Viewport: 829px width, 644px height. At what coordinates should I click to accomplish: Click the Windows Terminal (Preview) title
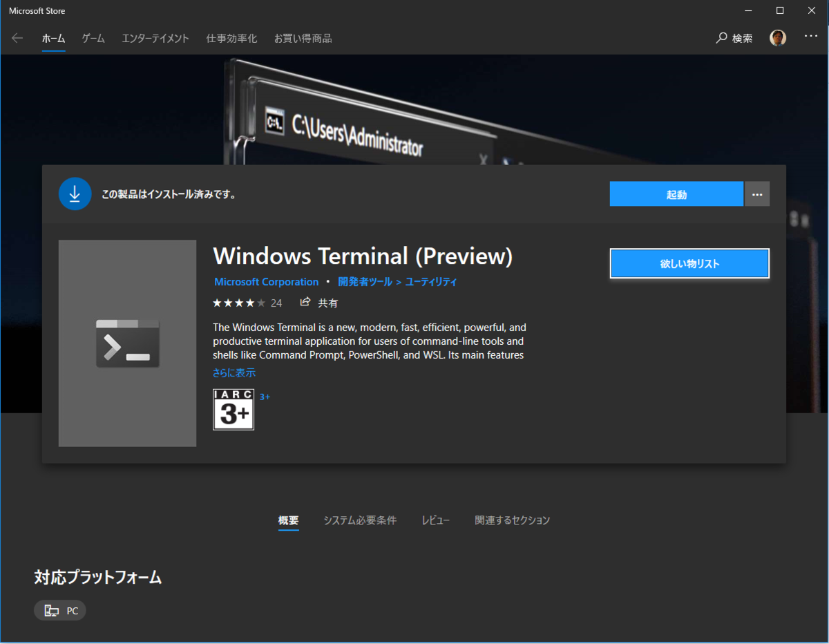[x=363, y=256]
